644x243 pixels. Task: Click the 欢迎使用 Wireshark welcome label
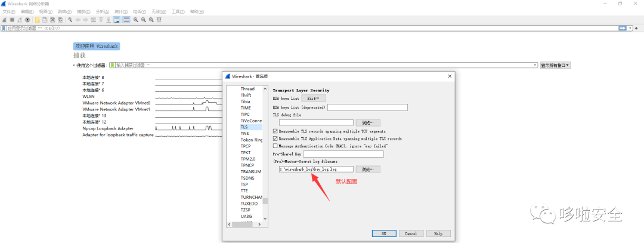point(97,47)
